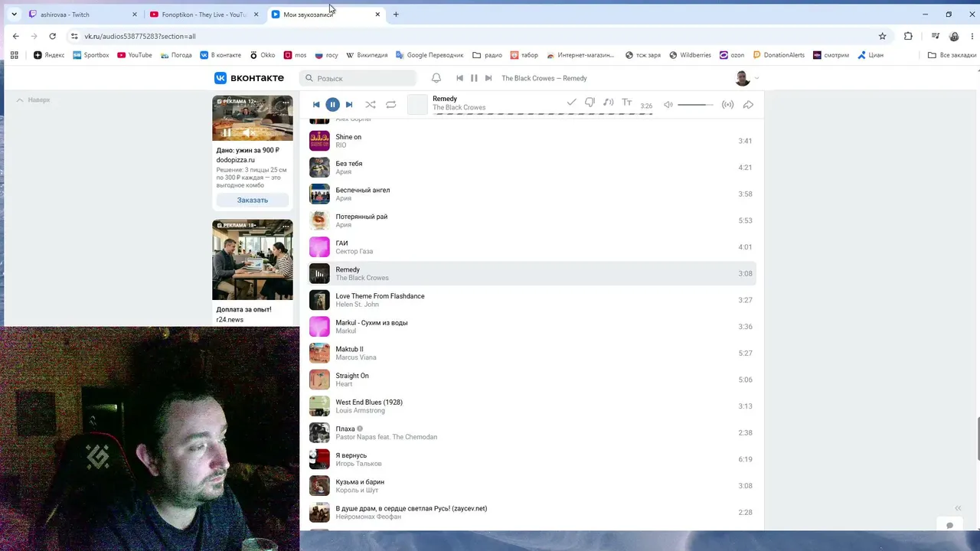Open a new browser tab
Image resolution: width=980 pixels, height=551 pixels.
(396, 15)
